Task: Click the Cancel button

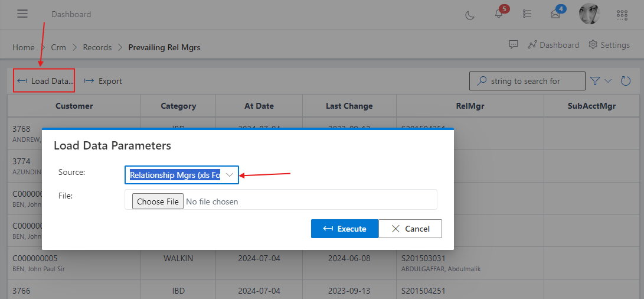Action: (x=410, y=229)
